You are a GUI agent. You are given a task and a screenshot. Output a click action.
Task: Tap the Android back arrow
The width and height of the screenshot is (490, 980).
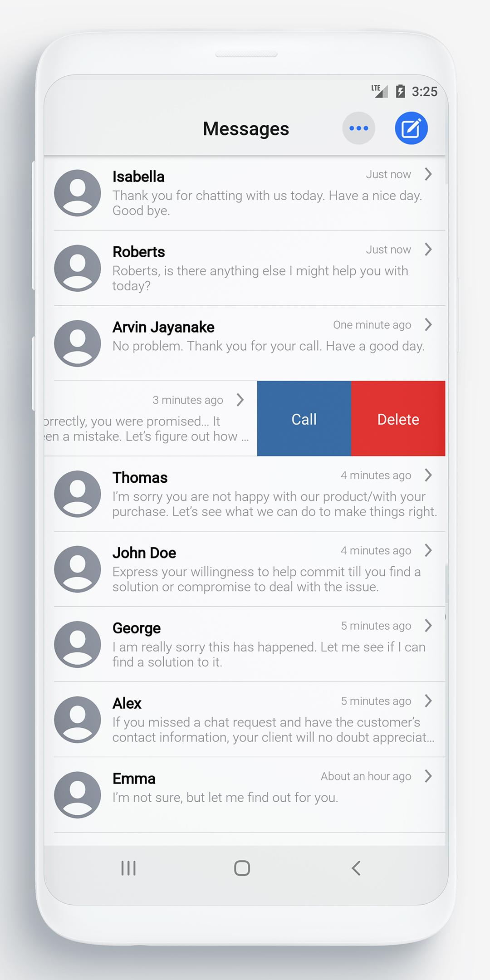coord(356,868)
